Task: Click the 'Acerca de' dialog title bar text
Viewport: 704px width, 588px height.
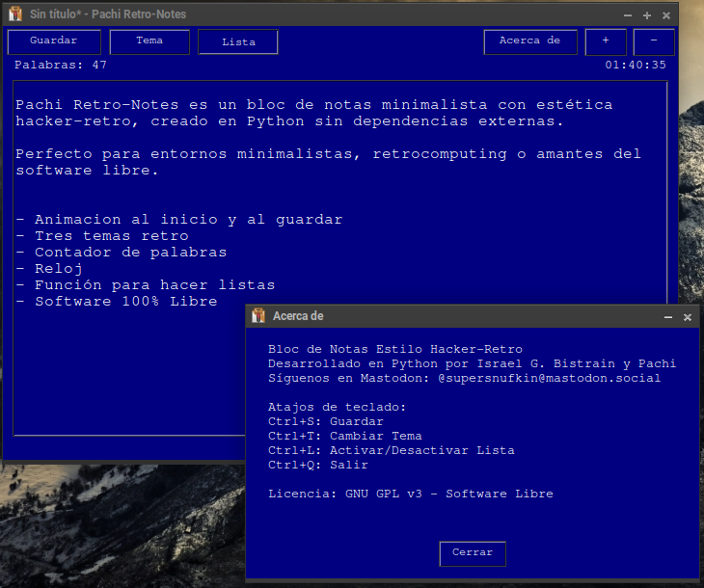Action: pyautogui.click(x=298, y=316)
